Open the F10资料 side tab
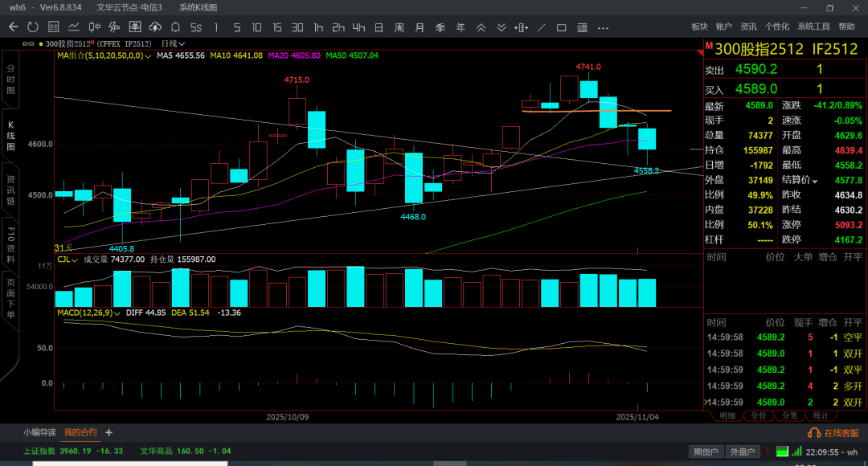Viewport: 868px width, 466px height. [10, 244]
